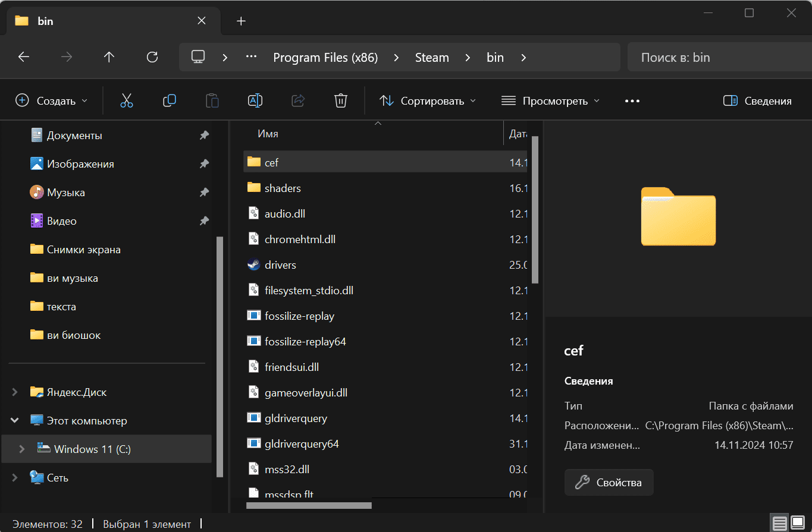The width and height of the screenshot is (812, 532).
Task: Sort by the Дата column header
Action: point(517,134)
